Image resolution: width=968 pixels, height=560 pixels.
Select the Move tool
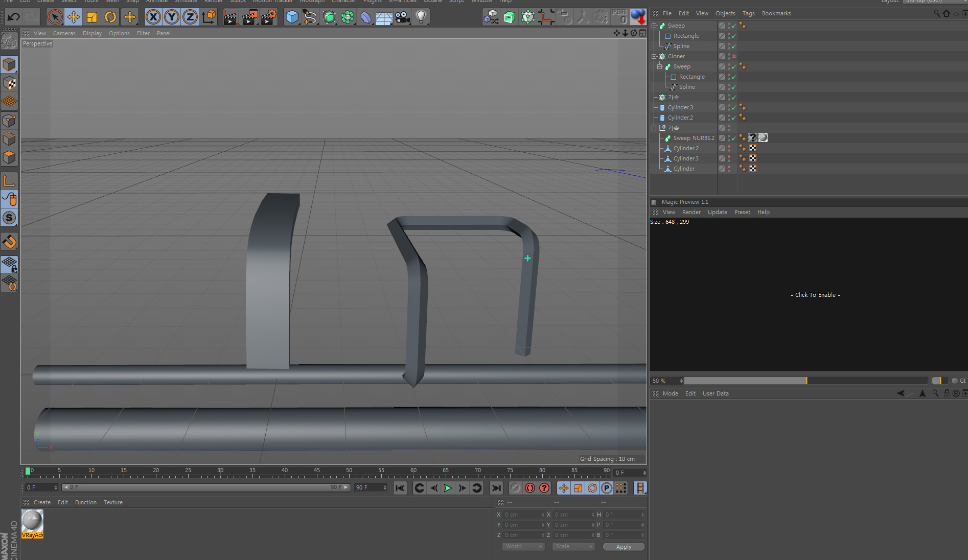click(74, 17)
